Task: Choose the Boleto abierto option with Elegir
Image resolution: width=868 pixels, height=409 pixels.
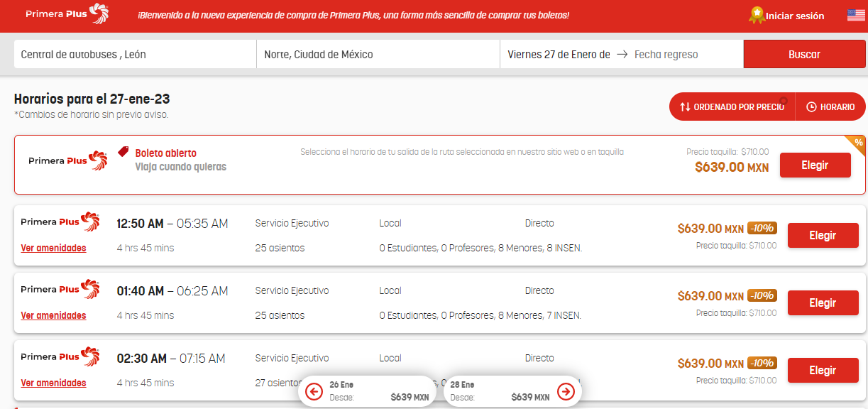Action: (815, 165)
